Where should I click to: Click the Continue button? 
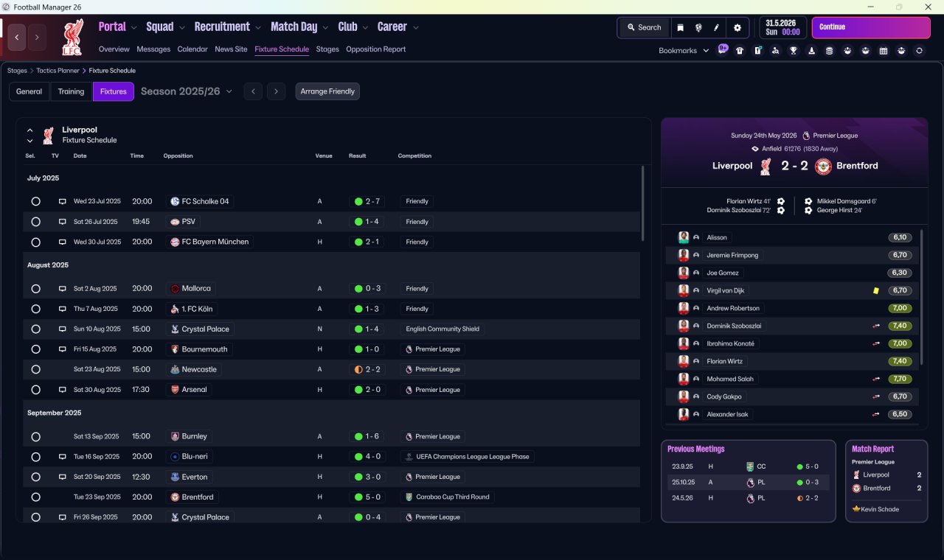[x=871, y=27]
